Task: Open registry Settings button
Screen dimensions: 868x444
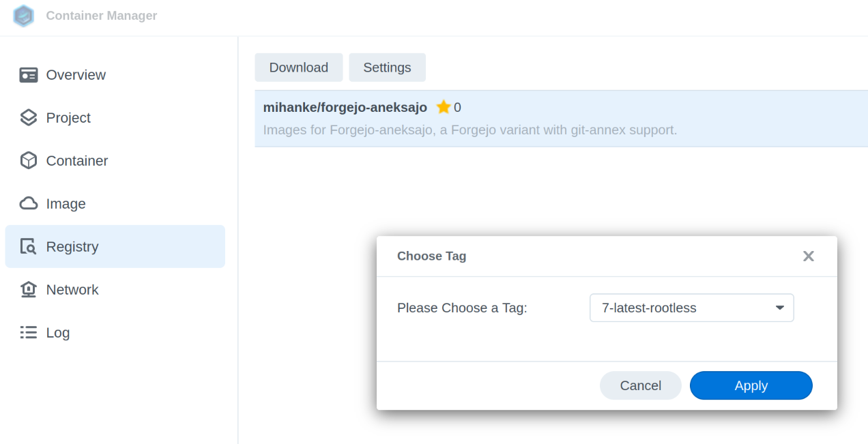Action: [x=387, y=68]
